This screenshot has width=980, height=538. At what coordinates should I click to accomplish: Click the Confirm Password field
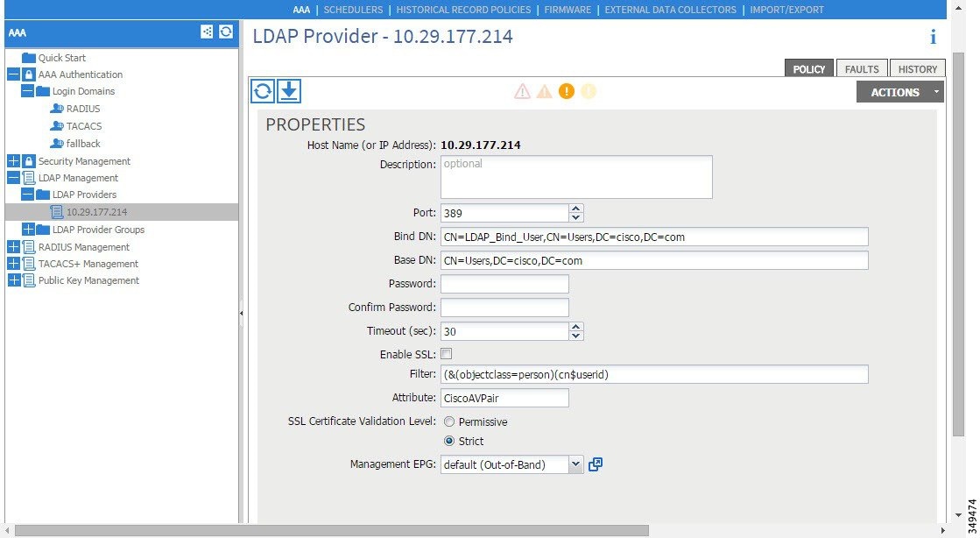click(505, 308)
